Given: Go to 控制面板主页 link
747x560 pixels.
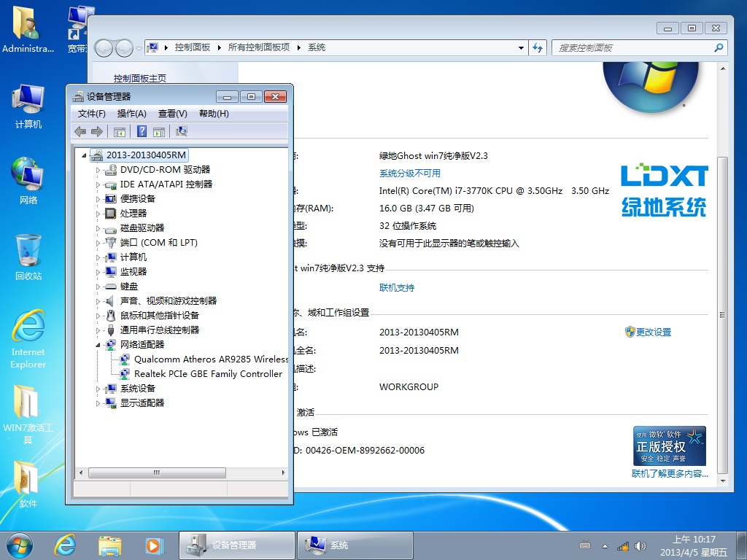Looking at the screenshot, I should [x=140, y=78].
